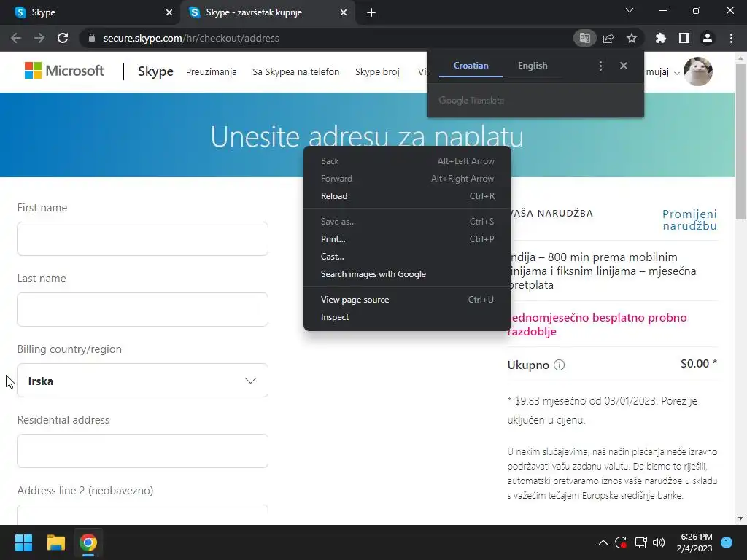Open the Google Translate icon in the address bar

pos(584,38)
